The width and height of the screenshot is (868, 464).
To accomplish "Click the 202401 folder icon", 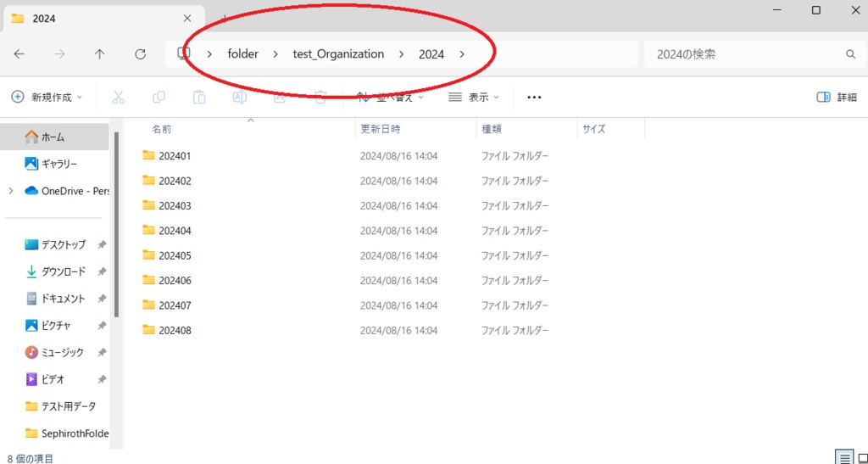I will point(148,155).
